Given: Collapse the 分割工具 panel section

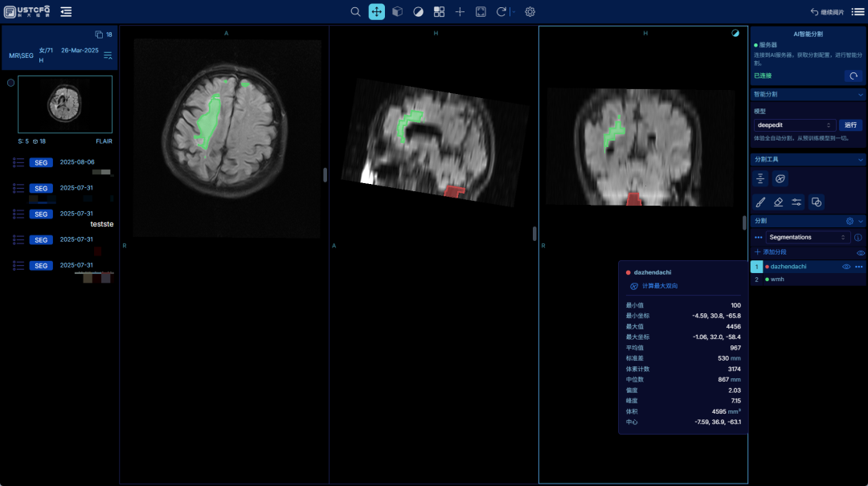Looking at the screenshot, I should tap(861, 160).
